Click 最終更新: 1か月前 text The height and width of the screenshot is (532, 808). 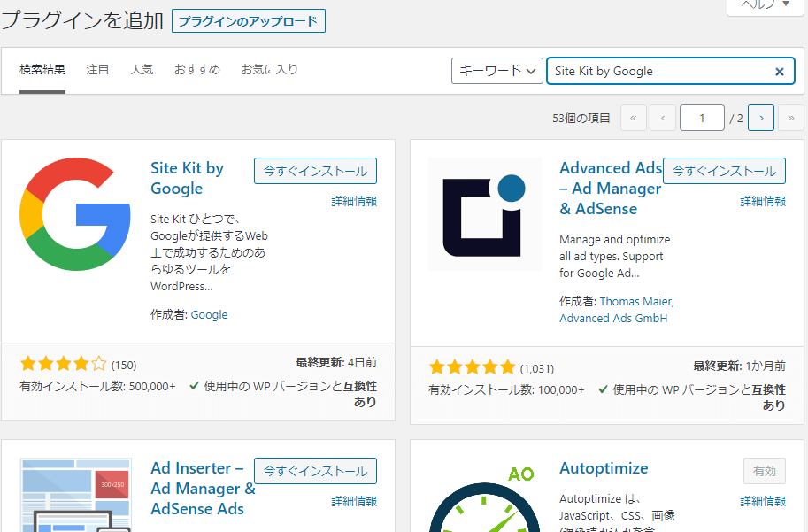(x=739, y=366)
